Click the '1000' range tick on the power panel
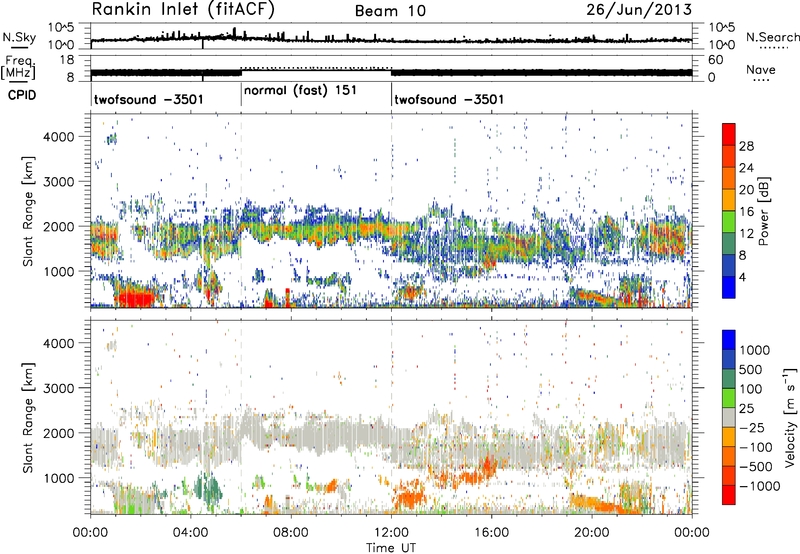The width and height of the screenshot is (800, 554). (58, 271)
